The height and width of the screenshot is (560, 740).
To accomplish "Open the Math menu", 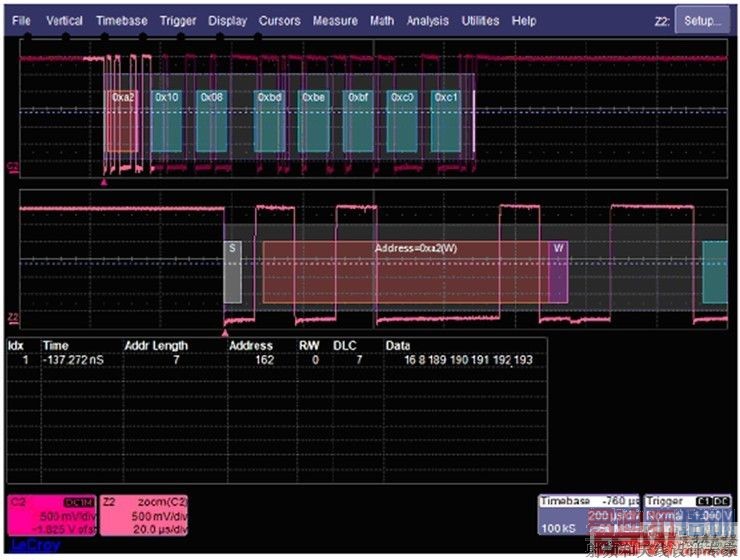I will coord(382,21).
